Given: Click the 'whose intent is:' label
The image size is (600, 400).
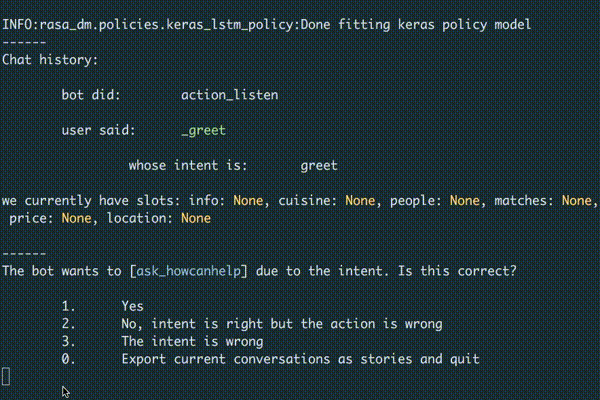Looking at the screenshot, I should click(188, 166).
